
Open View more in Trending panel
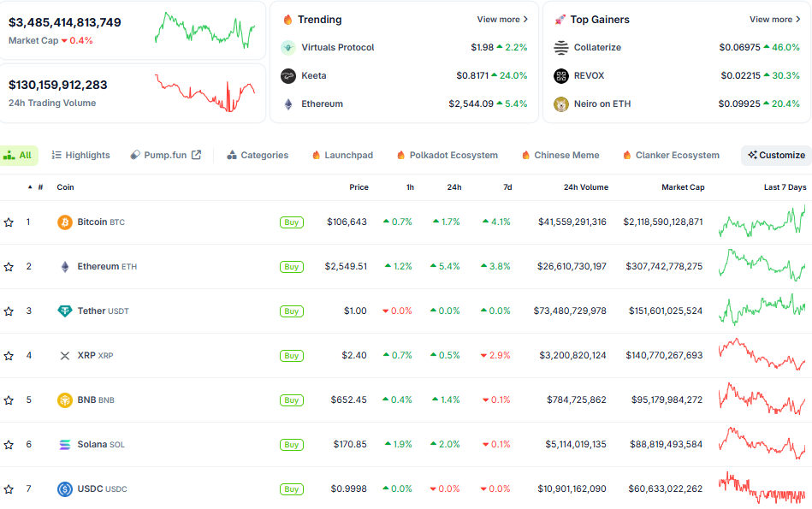pyautogui.click(x=502, y=20)
